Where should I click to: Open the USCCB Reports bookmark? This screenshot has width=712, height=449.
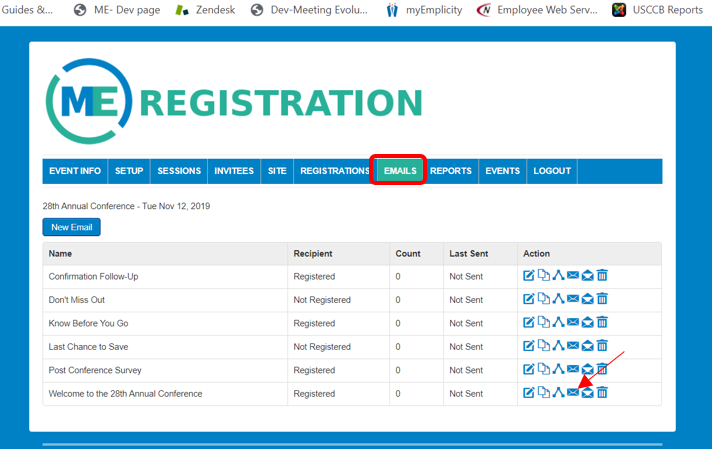coord(659,10)
